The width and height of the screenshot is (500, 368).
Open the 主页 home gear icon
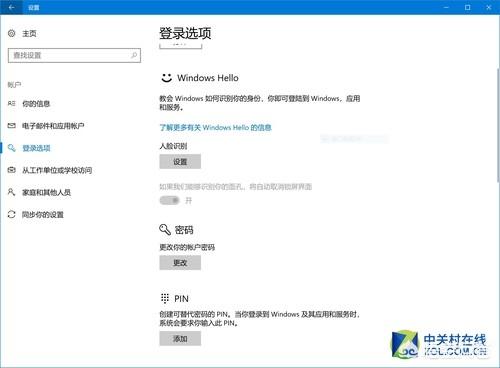(12, 33)
